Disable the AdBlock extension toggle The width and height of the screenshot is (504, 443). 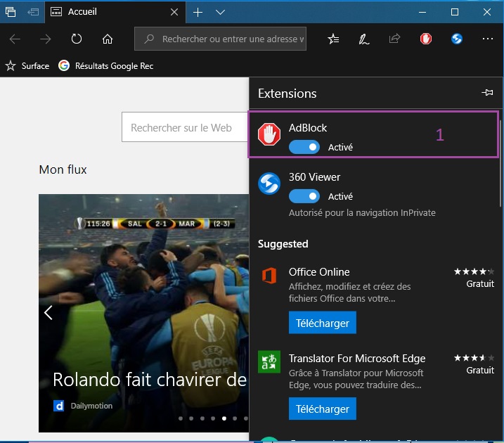pyautogui.click(x=304, y=147)
